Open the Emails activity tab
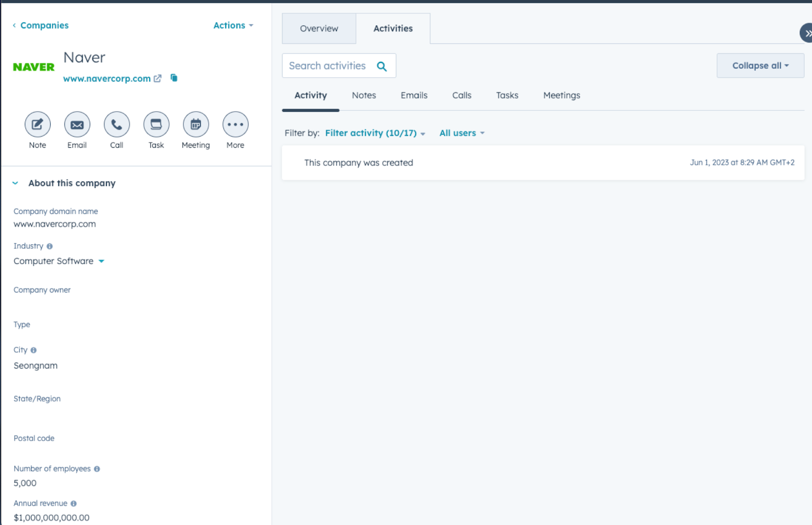 point(414,95)
